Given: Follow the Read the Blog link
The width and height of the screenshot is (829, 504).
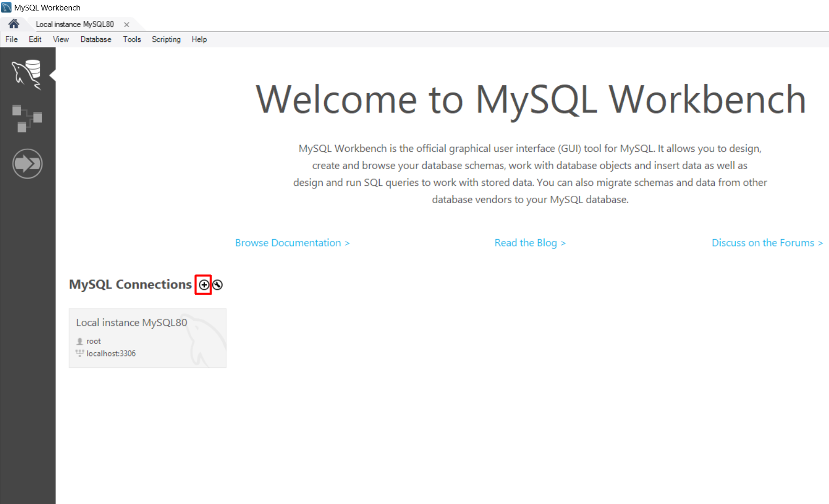Looking at the screenshot, I should coord(530,243).
